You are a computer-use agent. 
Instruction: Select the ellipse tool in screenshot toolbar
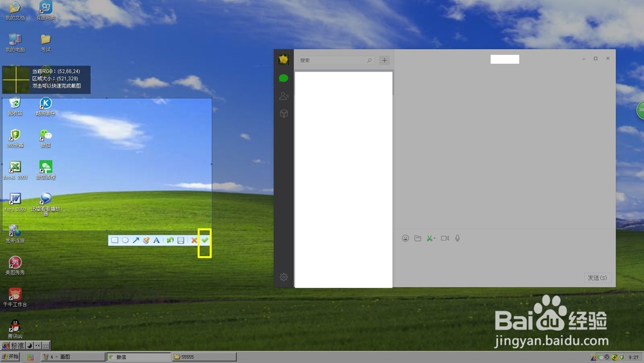(126, 240)
